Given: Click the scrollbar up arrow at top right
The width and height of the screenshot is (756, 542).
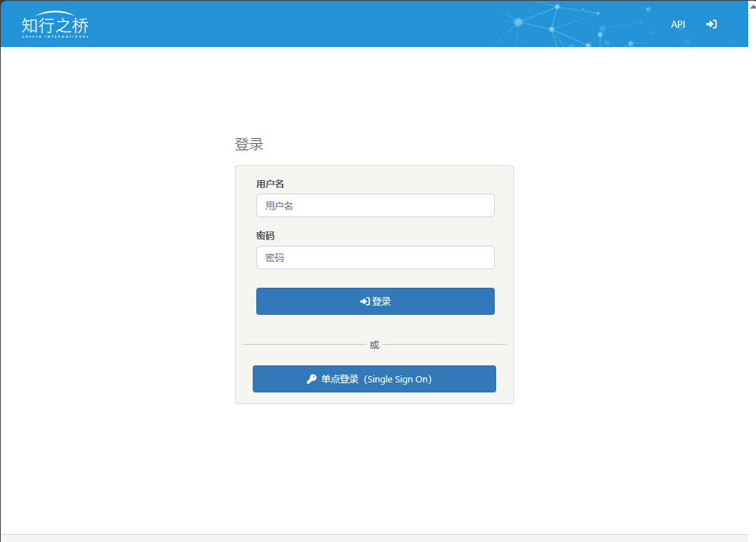Looking at the screenshot, I should pos(751,6).
